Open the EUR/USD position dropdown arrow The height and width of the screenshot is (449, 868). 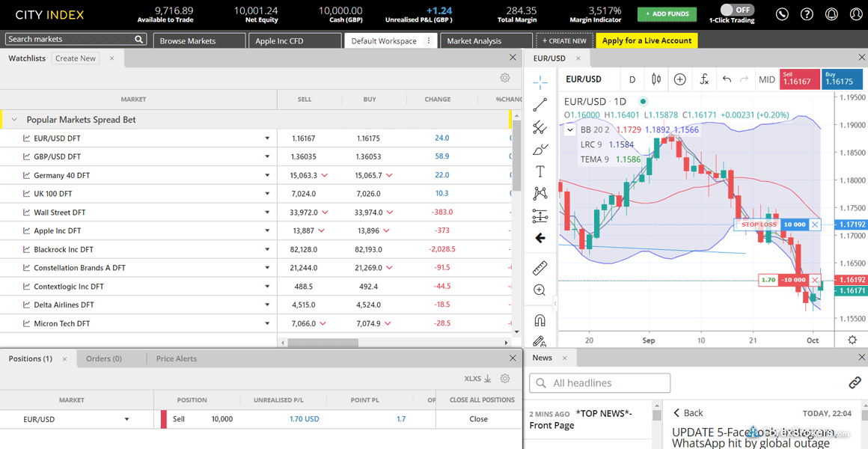pyautogui.click(x=127, y=419)
